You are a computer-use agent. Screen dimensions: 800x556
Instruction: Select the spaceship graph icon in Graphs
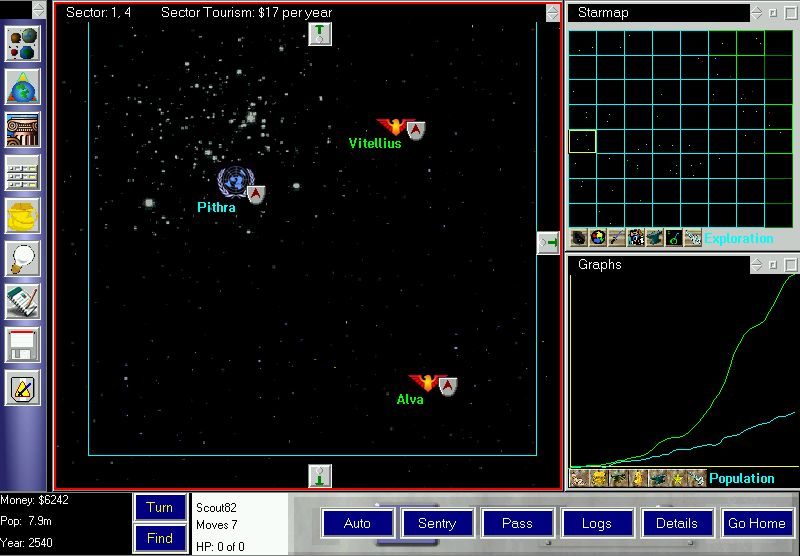[x=696, y=478]
